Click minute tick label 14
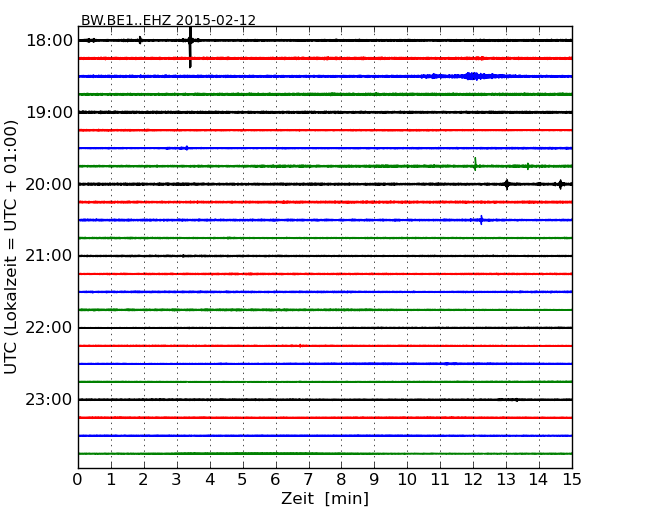 click(539, 480)
